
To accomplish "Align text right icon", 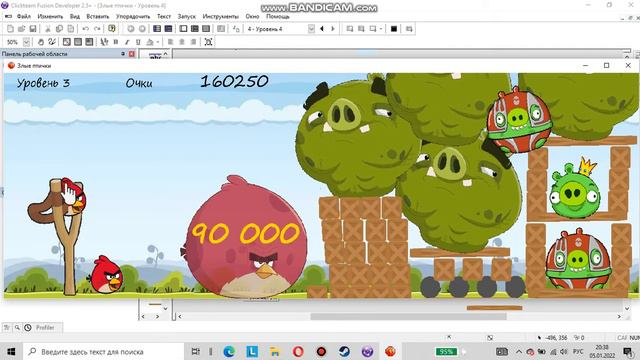I will pyautogui.click(x=193, y=42).
